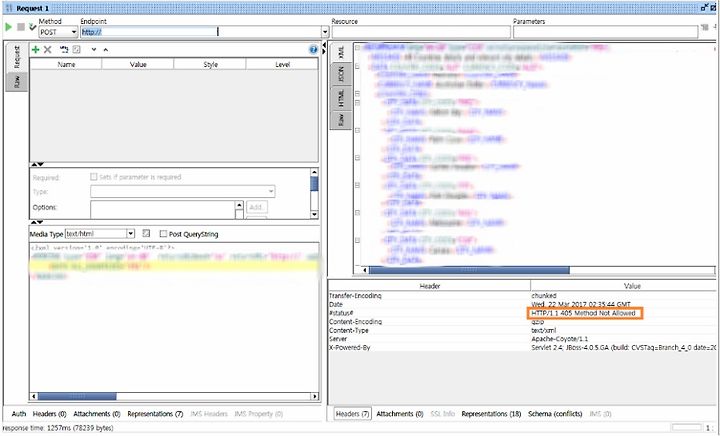
Task: Open the Schema (conflicts) tab
Action: click(x=555, y=414)
